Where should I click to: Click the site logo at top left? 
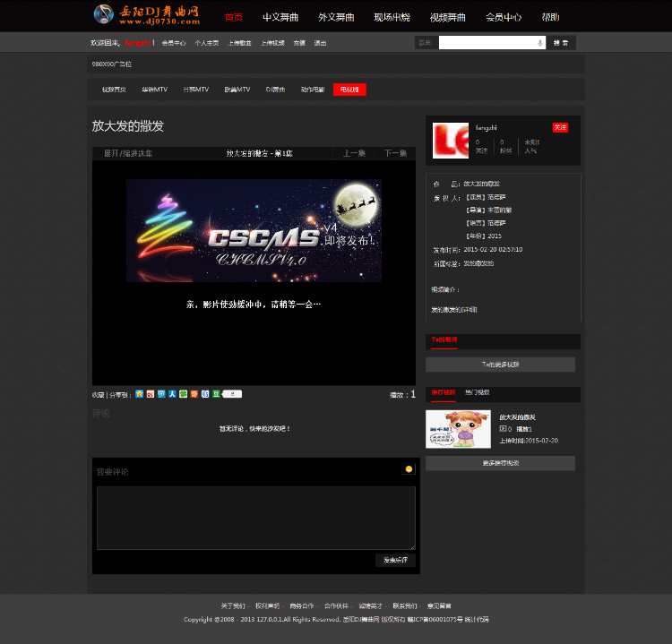coord(147,14)
